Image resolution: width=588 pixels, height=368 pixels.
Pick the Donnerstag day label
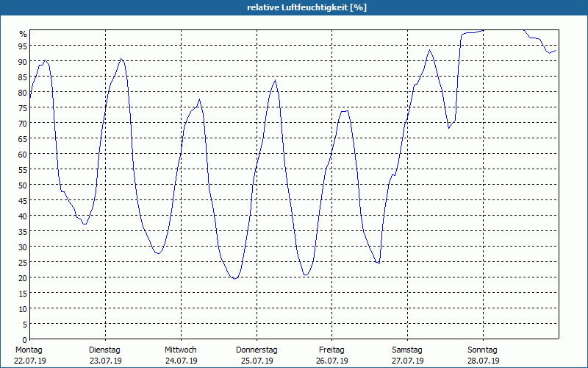click(257, 350)
